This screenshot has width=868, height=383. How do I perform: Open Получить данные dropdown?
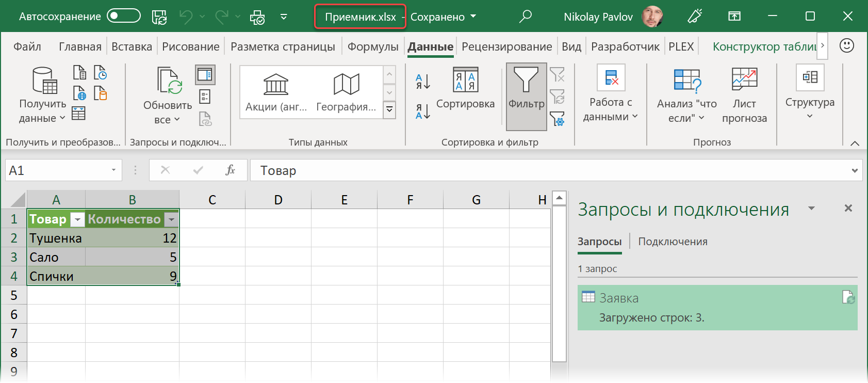click(43, 111)
